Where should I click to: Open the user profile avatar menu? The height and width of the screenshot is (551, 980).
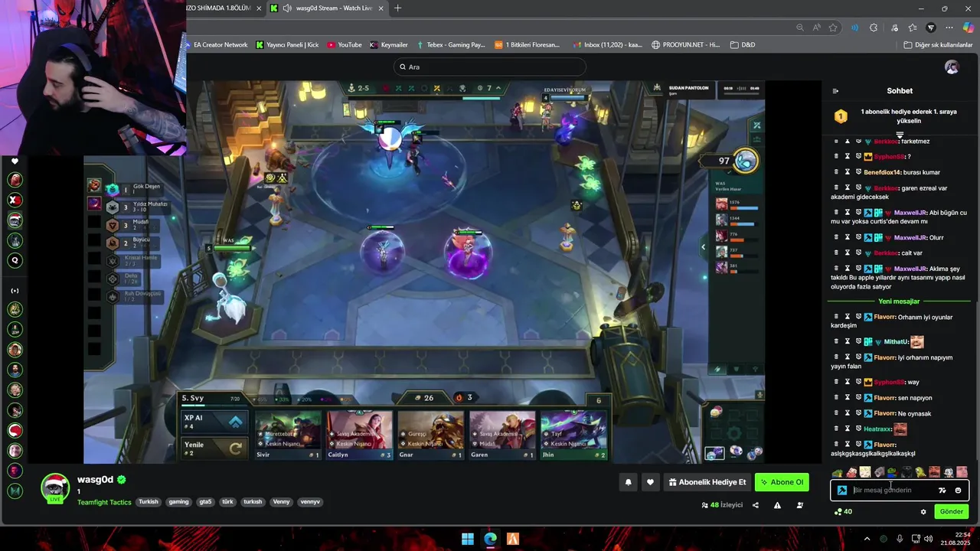[x=952, y=67]
